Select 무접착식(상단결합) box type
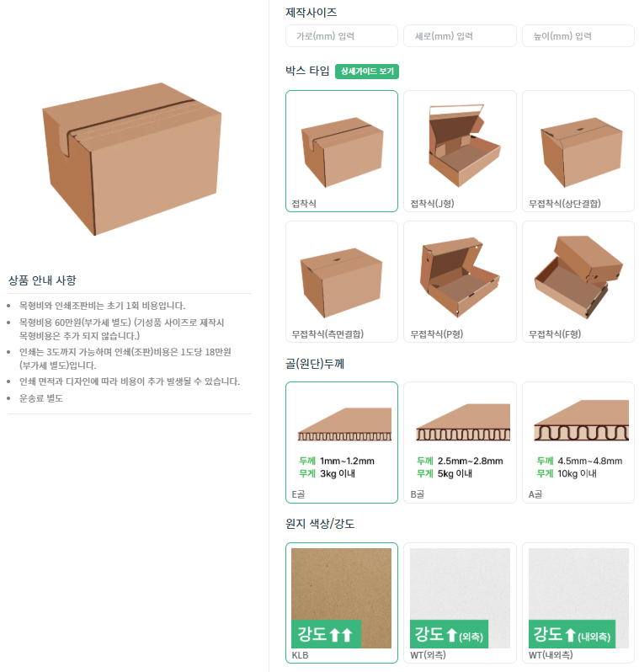This screenshot has width=639, height=672. [578, 151]
